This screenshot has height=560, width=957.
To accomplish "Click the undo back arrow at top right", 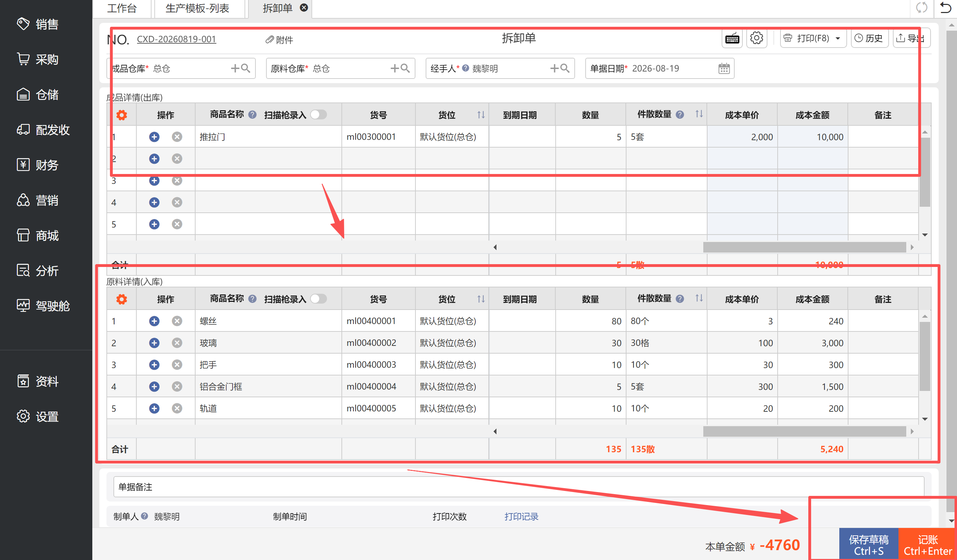I will [x=945, y=8].
